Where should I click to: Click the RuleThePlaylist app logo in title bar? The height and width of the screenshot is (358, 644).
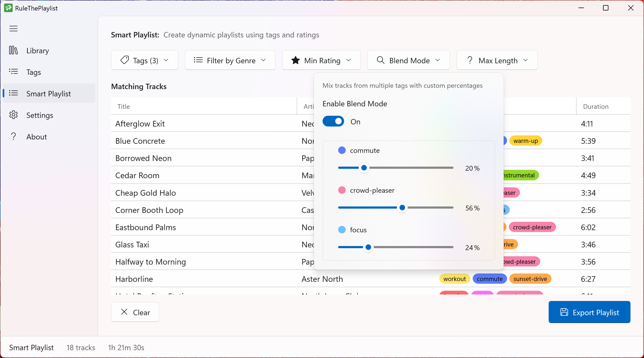click(8, 8)
